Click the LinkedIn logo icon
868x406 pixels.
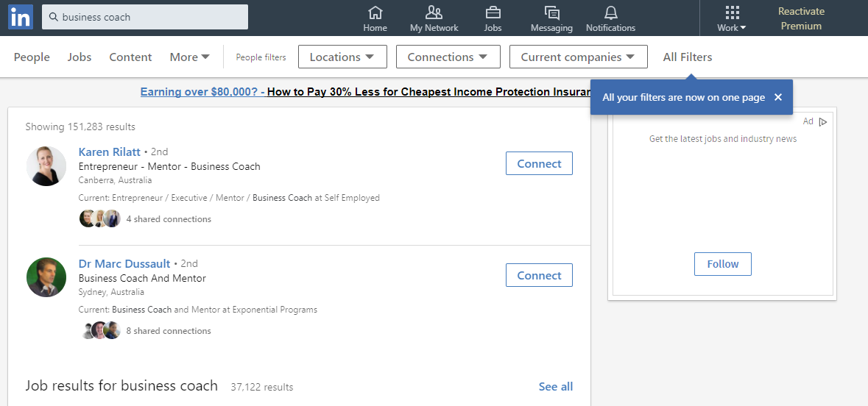coord(21,17)
